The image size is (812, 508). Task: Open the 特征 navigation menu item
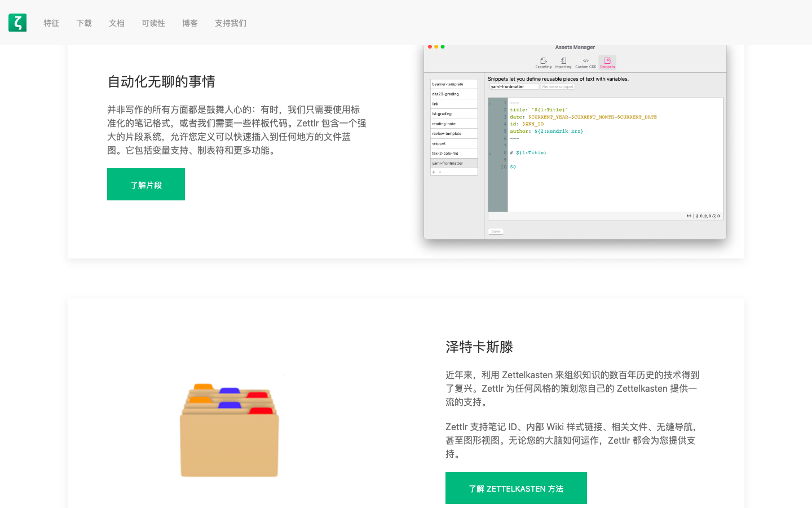coord(51,23)
